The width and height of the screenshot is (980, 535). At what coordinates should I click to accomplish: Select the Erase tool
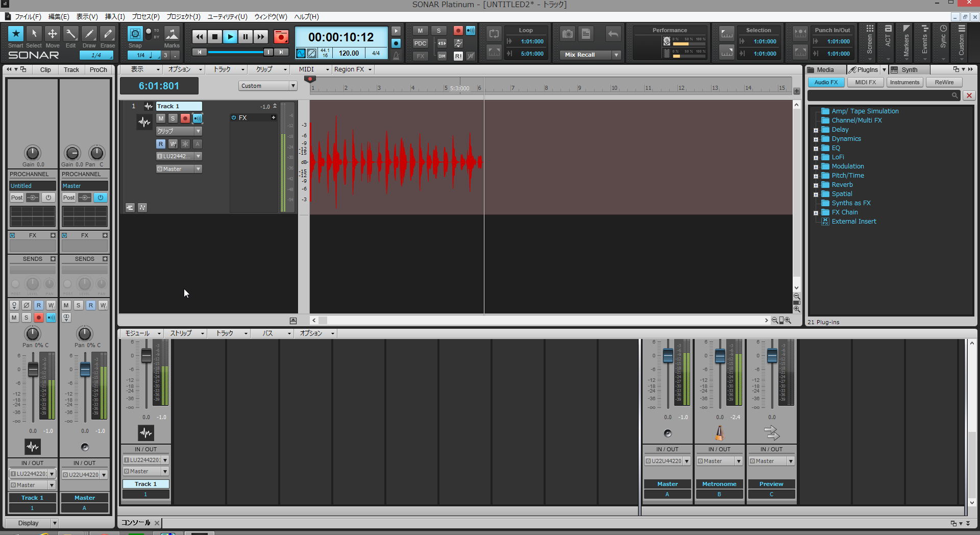coord(108,34)
